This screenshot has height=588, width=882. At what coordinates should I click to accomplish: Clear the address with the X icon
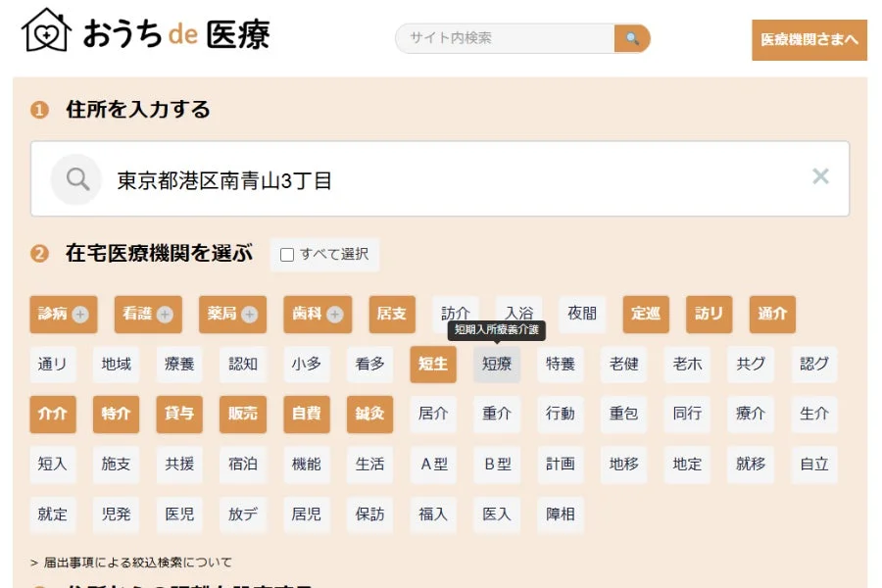tap(820, 176)
